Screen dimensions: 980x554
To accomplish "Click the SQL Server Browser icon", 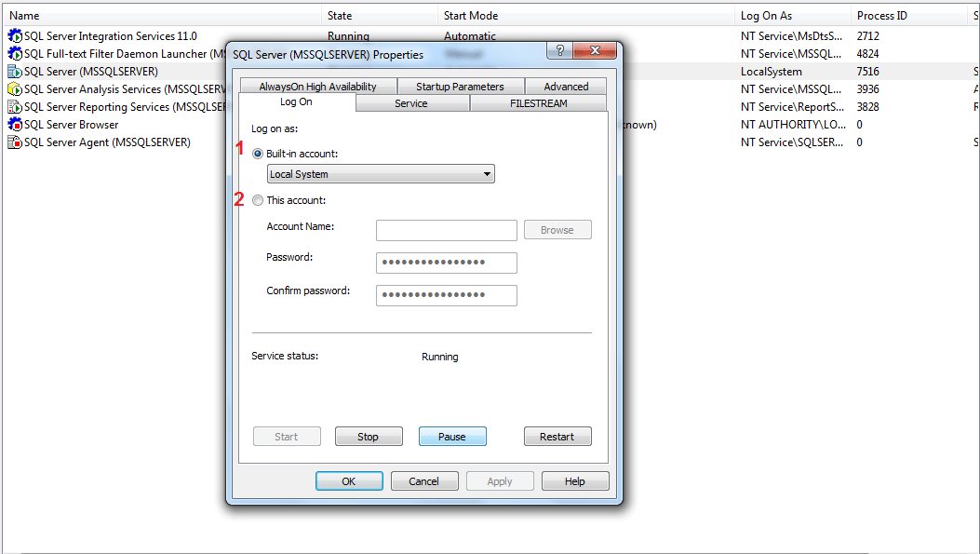I will coord(14,125).
